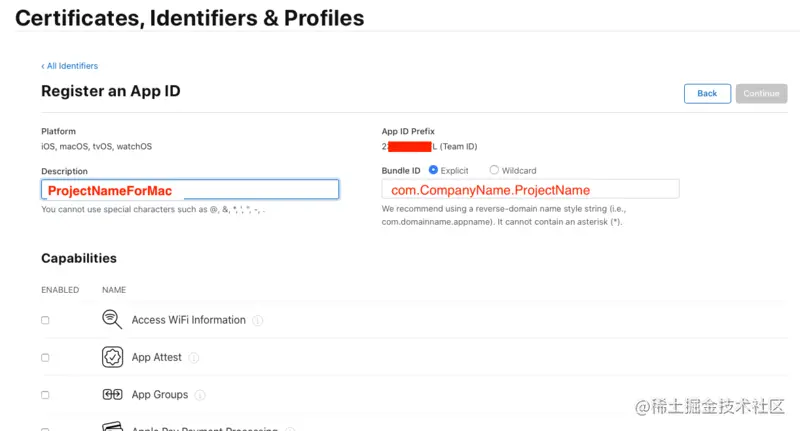Enable the App Groups capability checkbox

coord(45,395)
